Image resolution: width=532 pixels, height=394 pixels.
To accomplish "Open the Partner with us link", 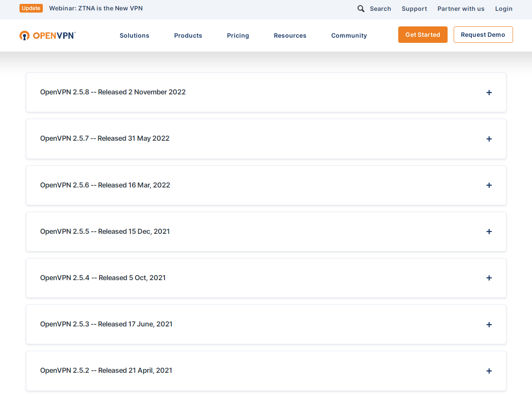I will (x=461, y=9).
